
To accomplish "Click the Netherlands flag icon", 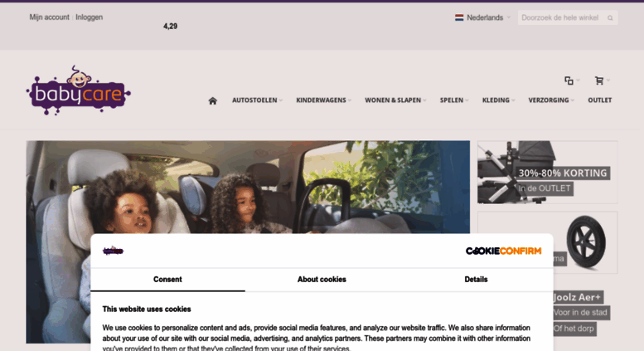I will click(x=459, y=17).
